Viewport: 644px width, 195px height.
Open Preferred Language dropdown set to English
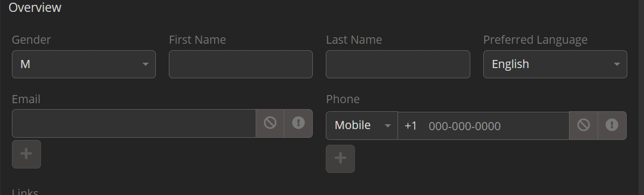(555, 64)
